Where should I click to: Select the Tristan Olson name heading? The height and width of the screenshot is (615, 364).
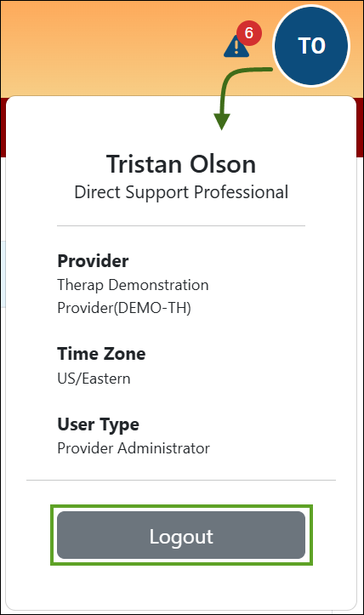181,164
